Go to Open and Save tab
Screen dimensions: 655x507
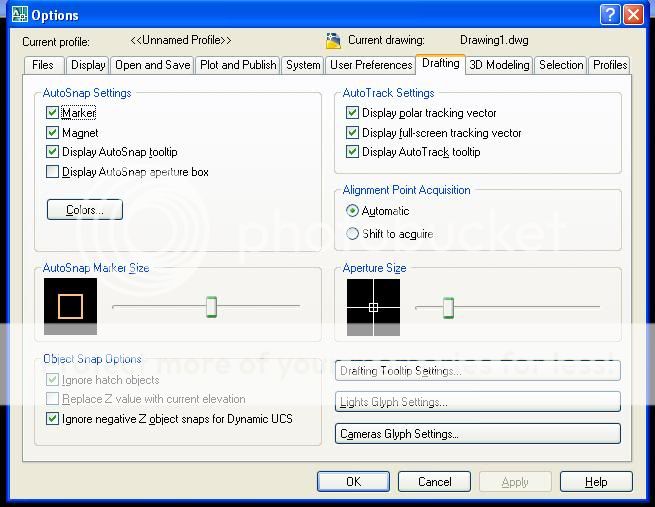[152, 65]
